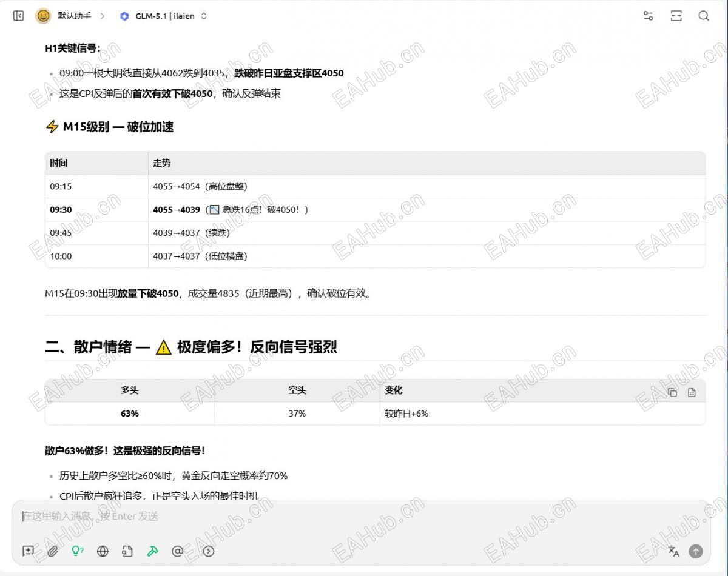Click the 多头 column header
This screenshot has height=576, width=728.
point(130,390)
